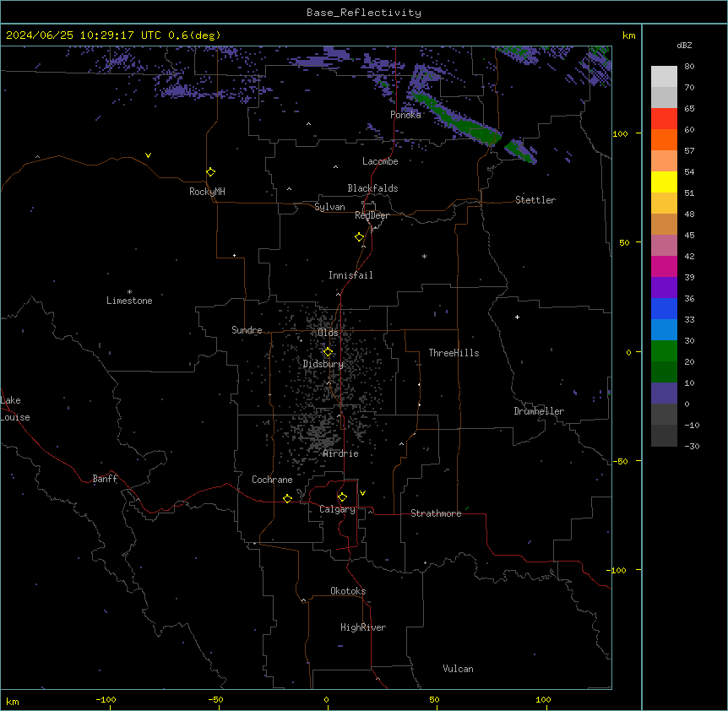Screen dimensions: 728x711
Task: Pick the bright yellow swatch in the dBZ legend
Action: (664, 182)
